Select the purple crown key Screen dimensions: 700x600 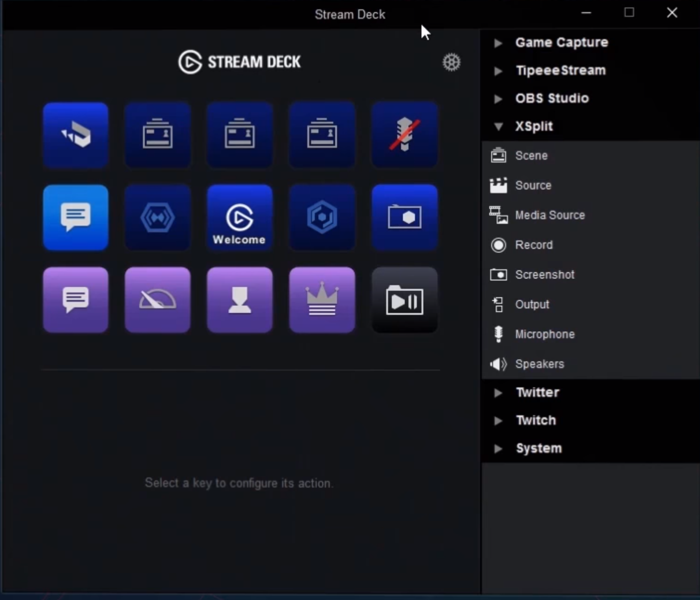(322, 300)
